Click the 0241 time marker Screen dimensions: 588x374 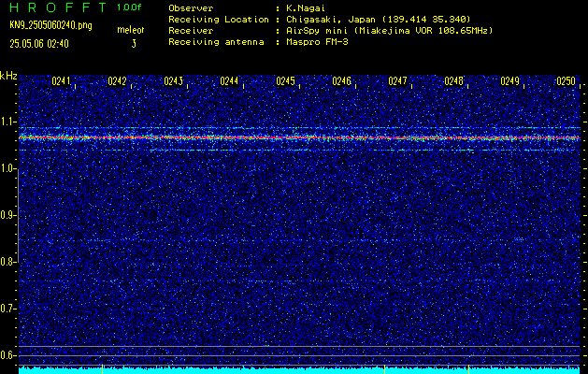coord(61,81)
